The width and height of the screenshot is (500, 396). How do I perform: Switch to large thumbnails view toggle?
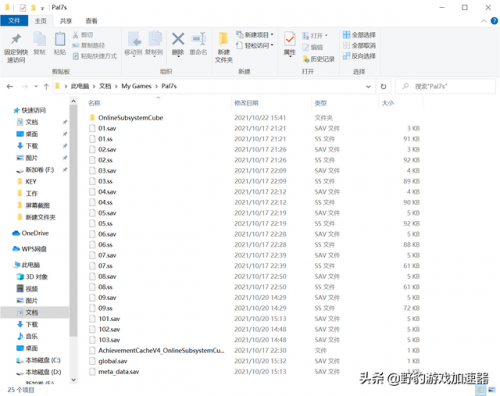tap(492, 389)
